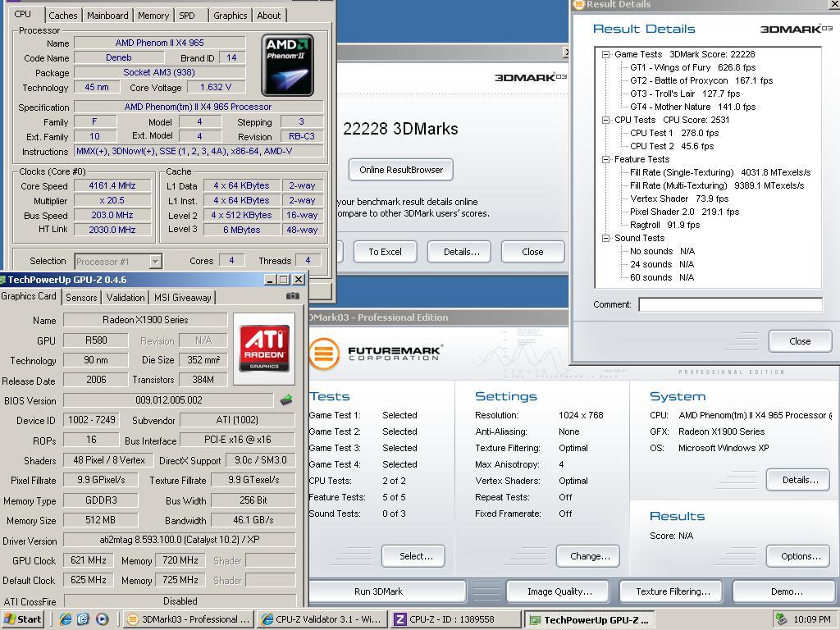840x630 pixels.
Task: Click the Image Quality button
Action: tap(558, 591)
